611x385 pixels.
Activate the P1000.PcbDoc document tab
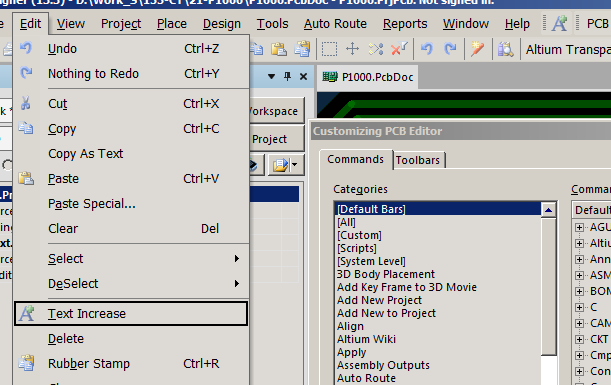point(368,77)
